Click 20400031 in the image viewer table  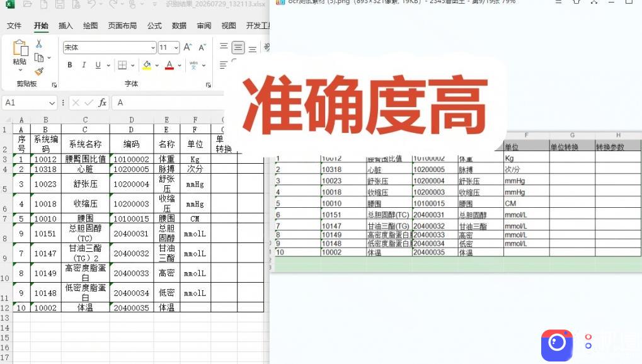pyautogui.click(x=428, y=215)
